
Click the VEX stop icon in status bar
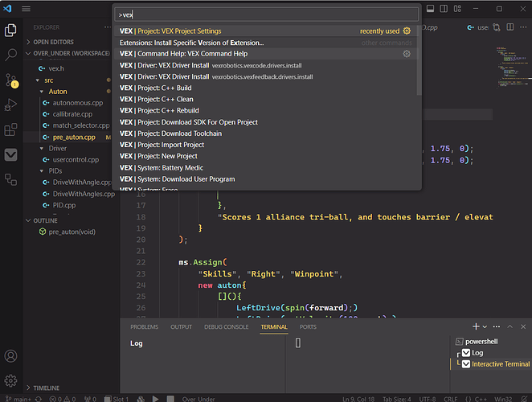[170, 399]
